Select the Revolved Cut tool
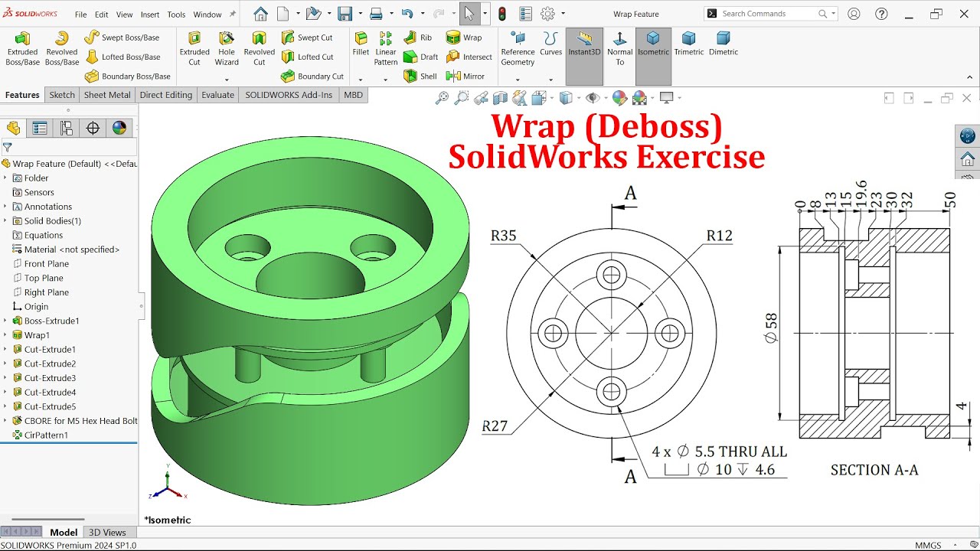The width and height of the screenshot is (980, 551). click(x=260, y=49)
